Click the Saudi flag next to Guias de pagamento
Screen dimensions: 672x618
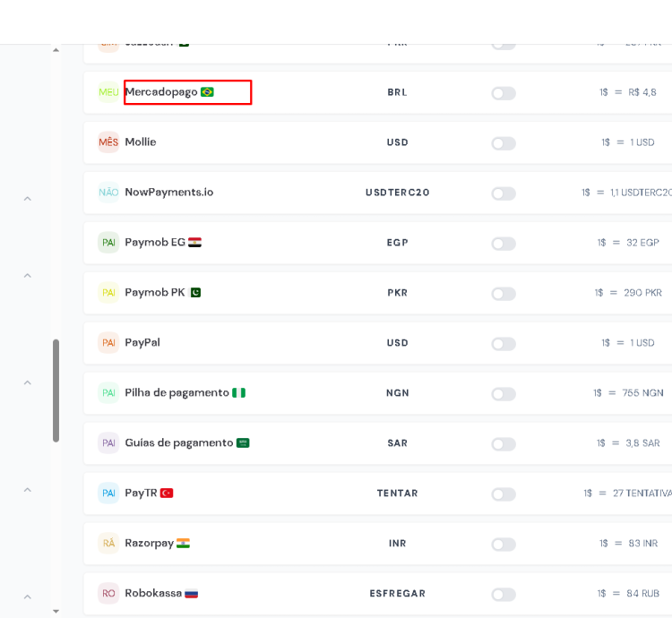243,442
